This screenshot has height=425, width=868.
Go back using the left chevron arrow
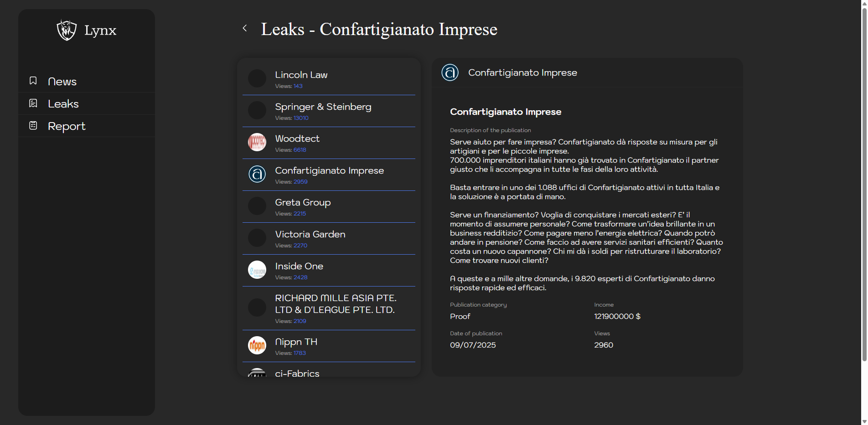pos(245,28)
